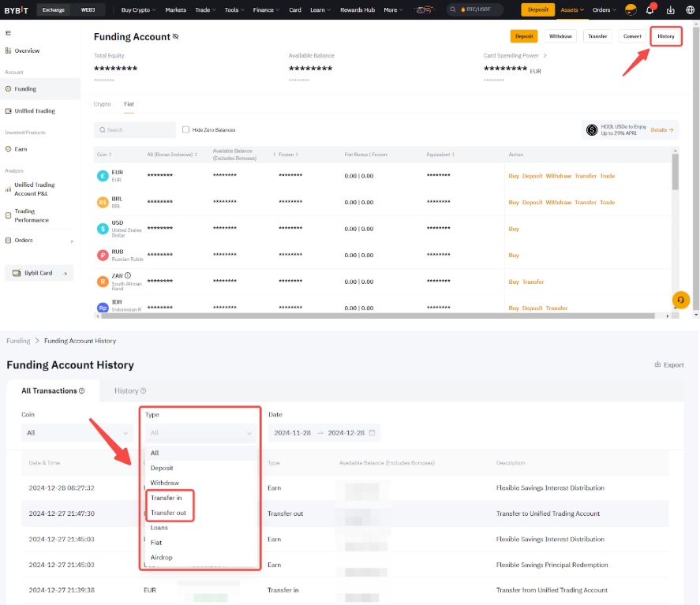Open the date range calendar icon
Image resolution: width=700 pixels, height=605 pixels.
[x=372, y=432]
